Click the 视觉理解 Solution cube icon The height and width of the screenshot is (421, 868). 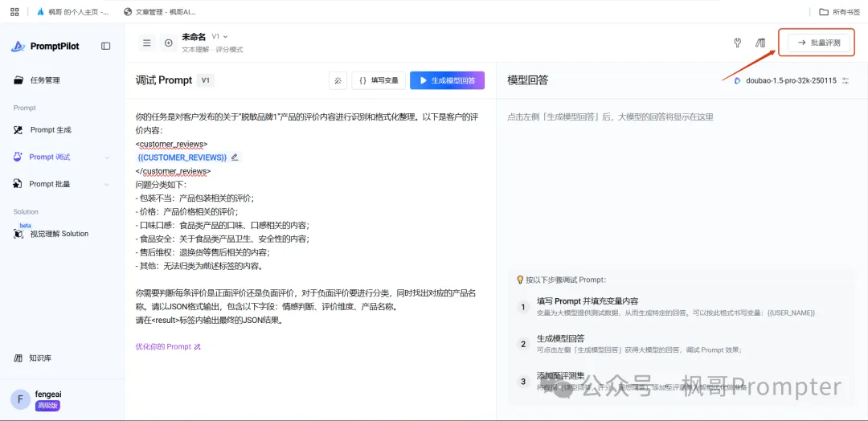click(18, 234)
